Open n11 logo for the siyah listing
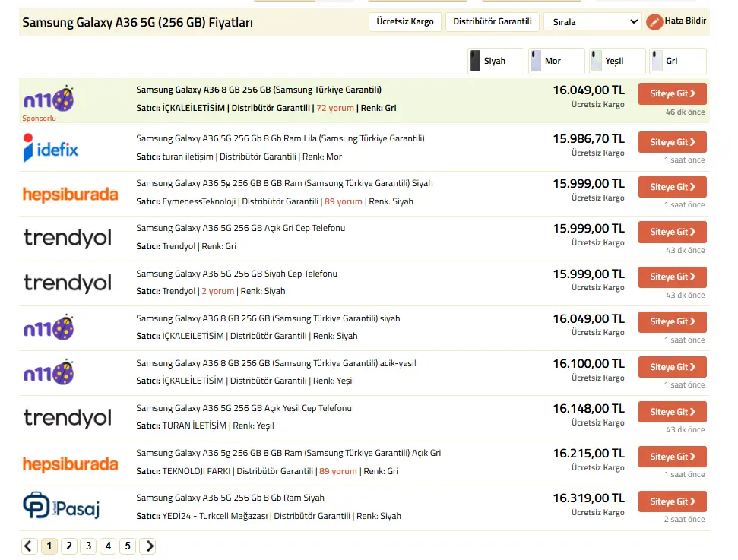Screen dimensions: 738x560 49,327
